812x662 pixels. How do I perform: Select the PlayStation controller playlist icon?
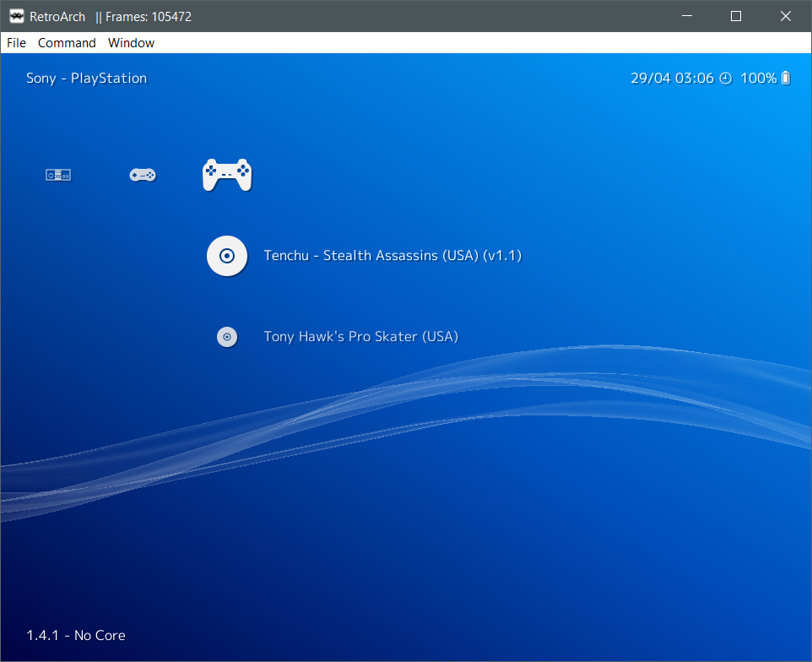pyautogui.click(x=227, y=175)
